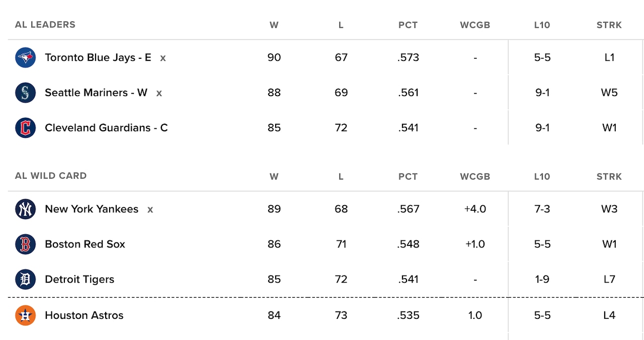Open the Detroit Tigers team link
644x340 pixels.
click(x=79, y=280)
